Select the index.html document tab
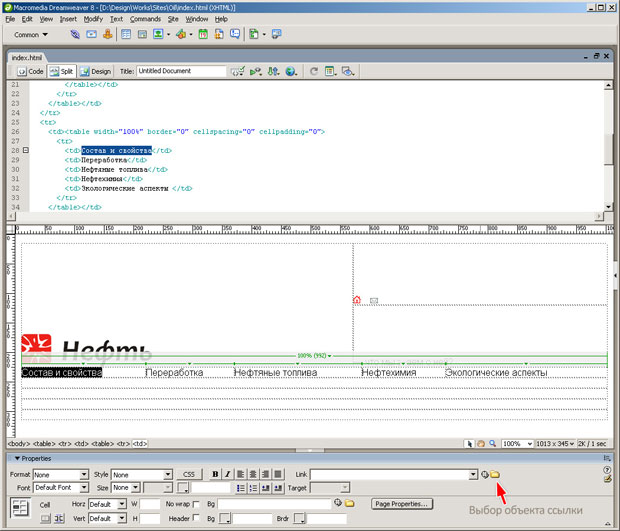Viewport: 620px width, 531px height. coord(28,57)
